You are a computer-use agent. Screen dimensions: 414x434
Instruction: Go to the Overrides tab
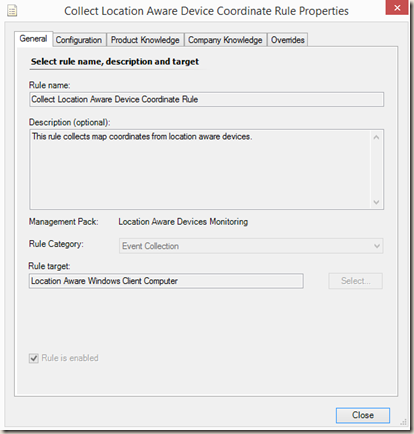click(287, 40)
